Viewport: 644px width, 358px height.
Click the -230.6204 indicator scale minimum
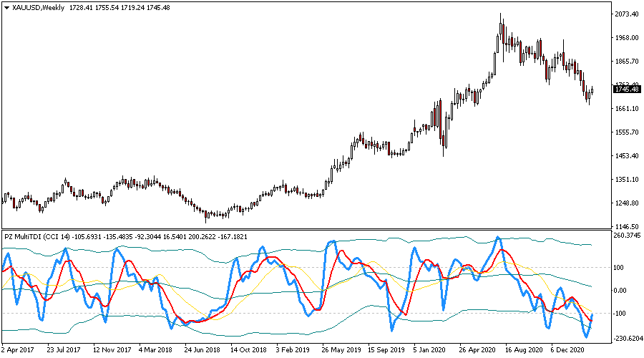coord(628,339)
